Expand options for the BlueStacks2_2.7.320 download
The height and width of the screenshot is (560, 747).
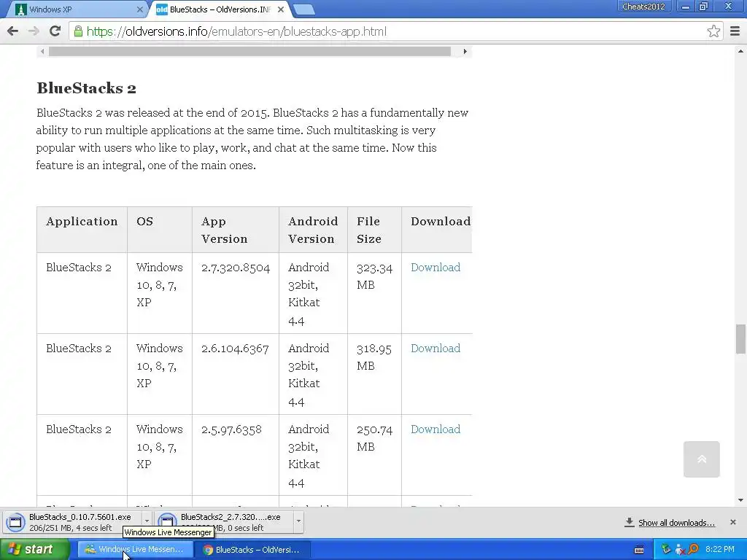[x=298, y=521]
